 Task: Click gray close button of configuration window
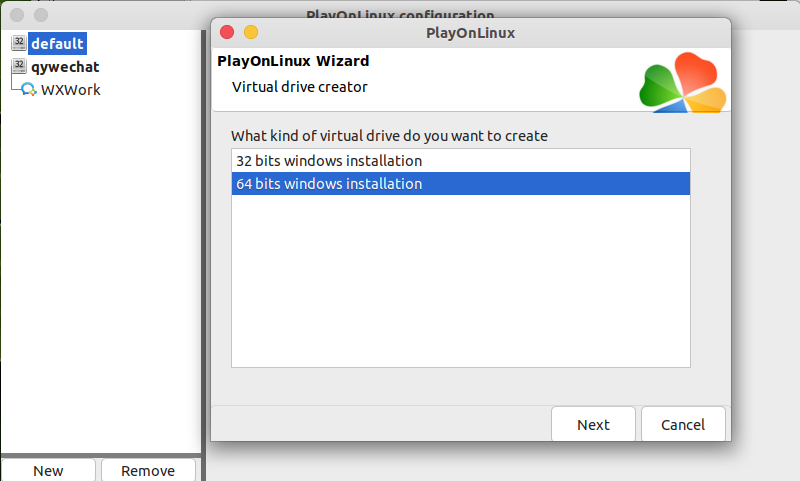click(x=17, y=15)
